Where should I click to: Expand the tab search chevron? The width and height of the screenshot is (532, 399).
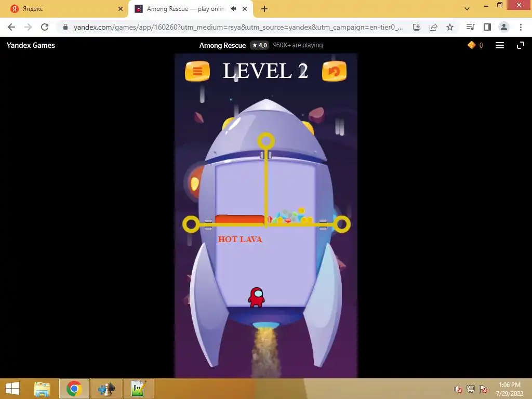(x=467, y=9)
